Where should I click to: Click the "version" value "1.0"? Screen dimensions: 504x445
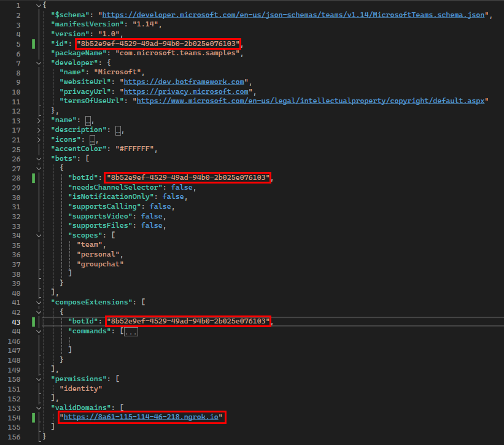click(x=109, y=34)
